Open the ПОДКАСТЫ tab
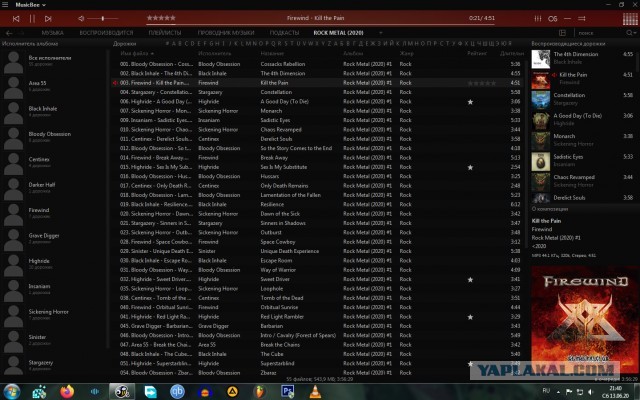The width and height of the screenshot is (640, 400). click(x=284, y=33)
